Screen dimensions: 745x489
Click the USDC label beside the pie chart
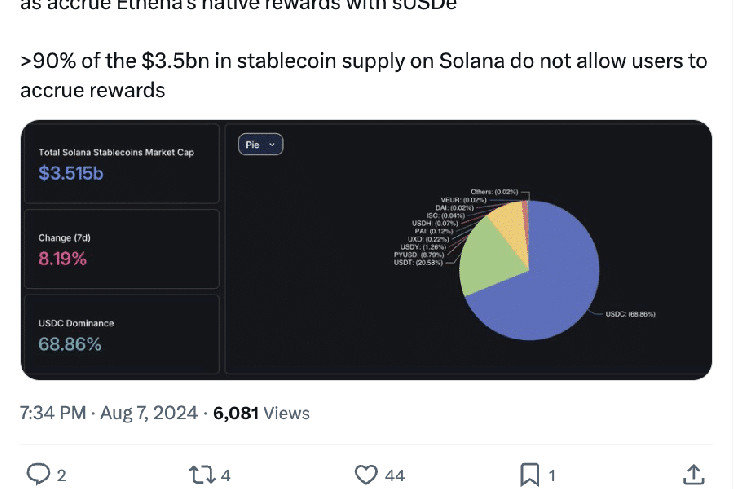pos(630,314)
